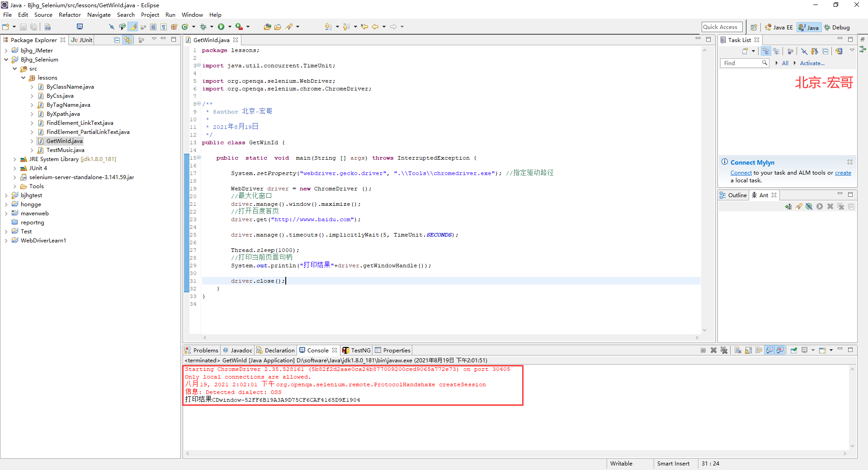Click Collapse All icon in Task List
868x470 pixels.
[x=826, y=51]
